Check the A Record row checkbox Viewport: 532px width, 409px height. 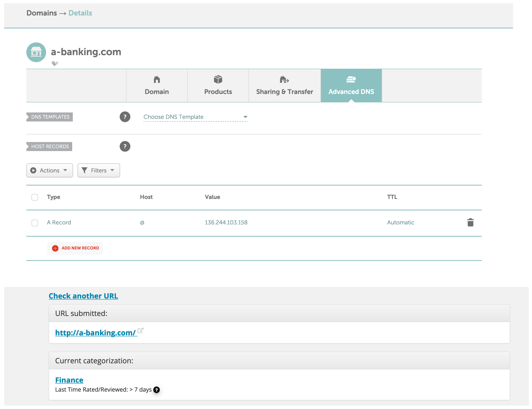coord(35,222)
